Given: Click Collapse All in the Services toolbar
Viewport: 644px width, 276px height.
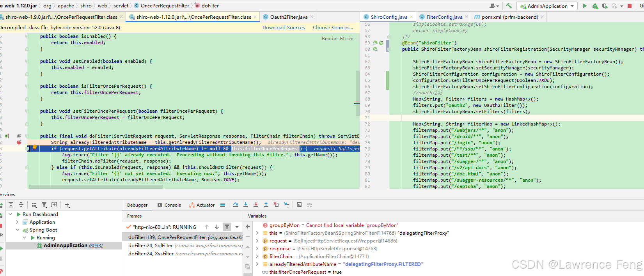Looking at the screenshot, I should click(x=21, y=205).
